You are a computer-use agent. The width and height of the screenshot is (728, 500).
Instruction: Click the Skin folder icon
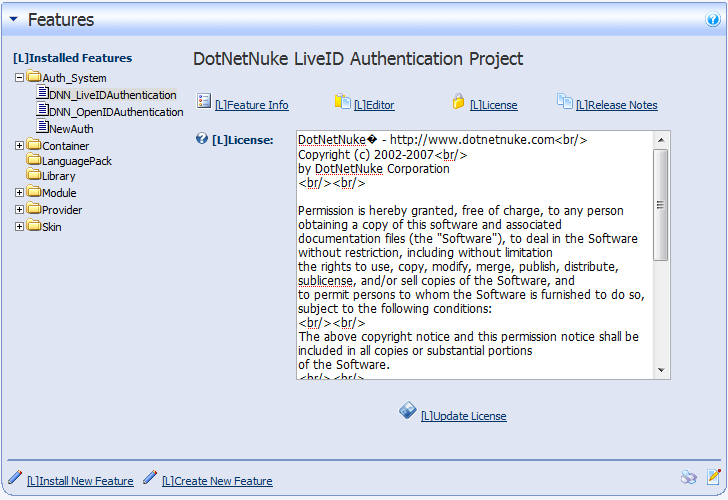[33, 225]
